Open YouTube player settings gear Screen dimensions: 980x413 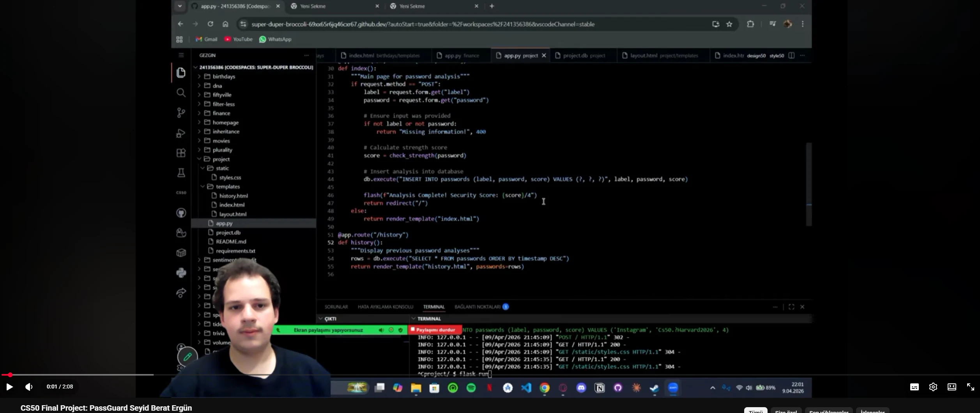[x=933, y=387]
